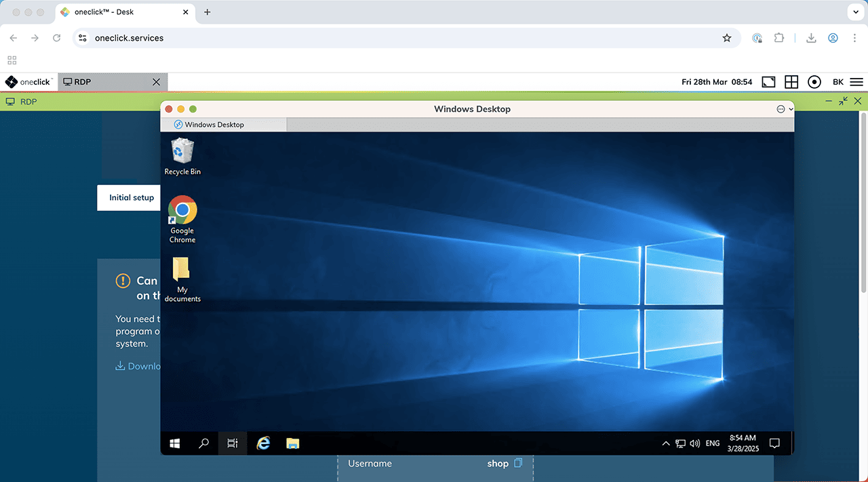Open the Windows notification center
This screenshot has width=868, height=482.
coord(774,443)
